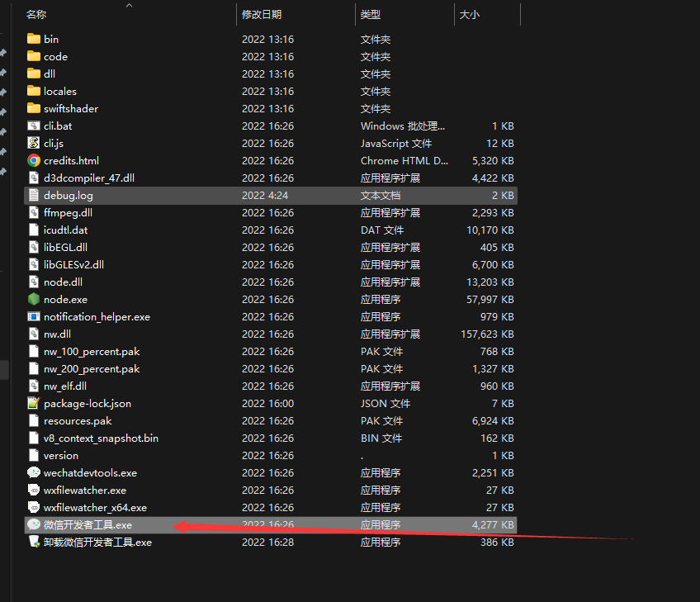The height and width of the screenshot is (602, 700).
Task: Click the dll folder icon
Action: (34, 73)
